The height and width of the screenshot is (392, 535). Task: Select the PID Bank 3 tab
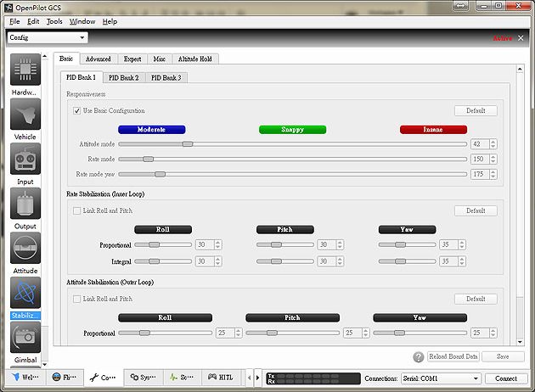point(166,78)
